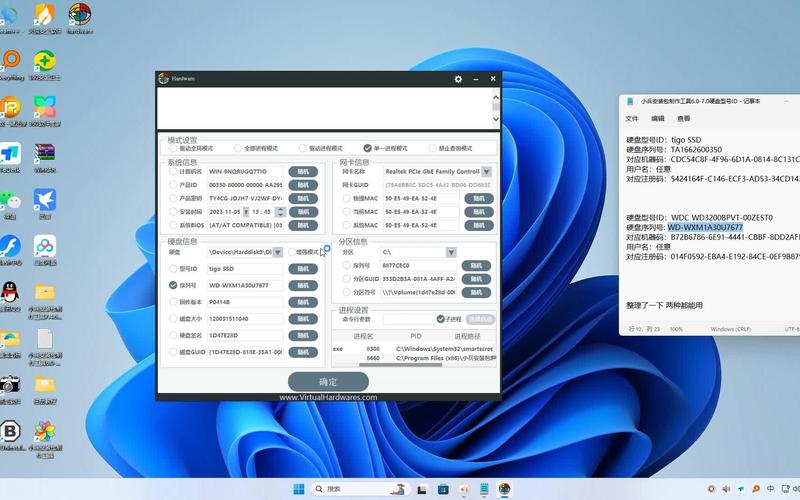Screen dimensions: 800x500
Task: Open the Flash desktop shortcut
Action: pos(10,250)
